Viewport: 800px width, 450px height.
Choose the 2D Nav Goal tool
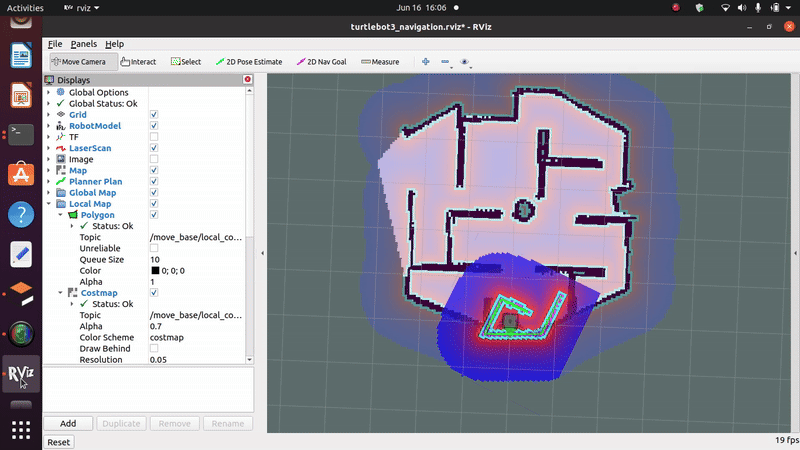[321, 62]
